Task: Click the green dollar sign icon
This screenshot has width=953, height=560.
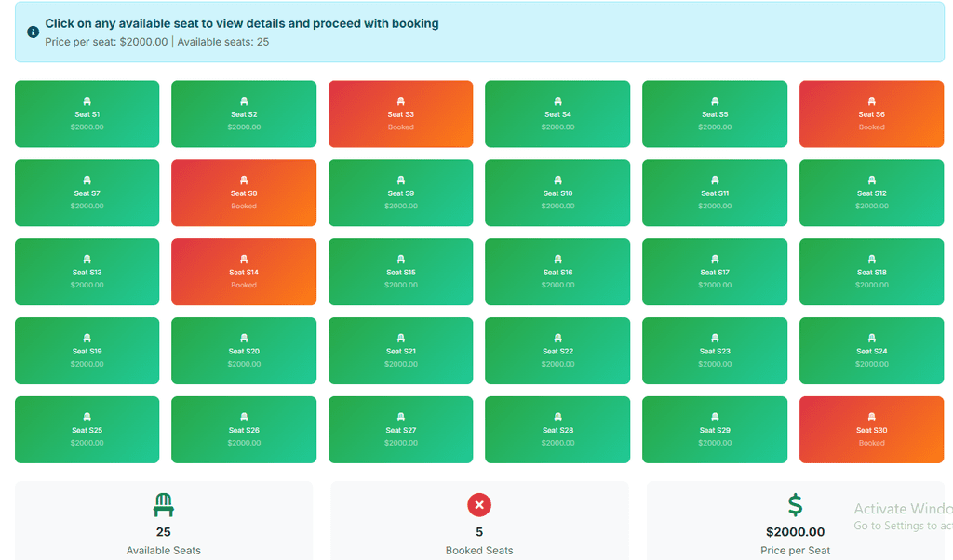Action: pyautogui.click(x=795, y=505)
